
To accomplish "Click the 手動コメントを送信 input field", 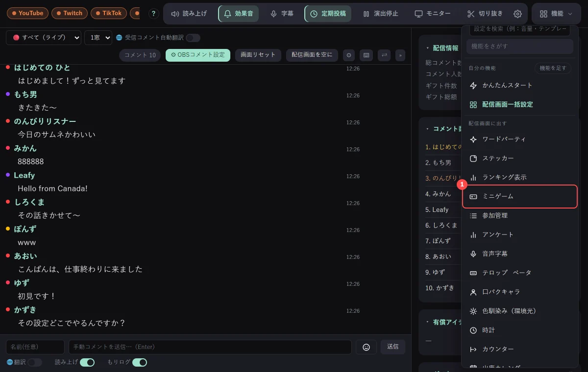I will (x=210, y=347).
